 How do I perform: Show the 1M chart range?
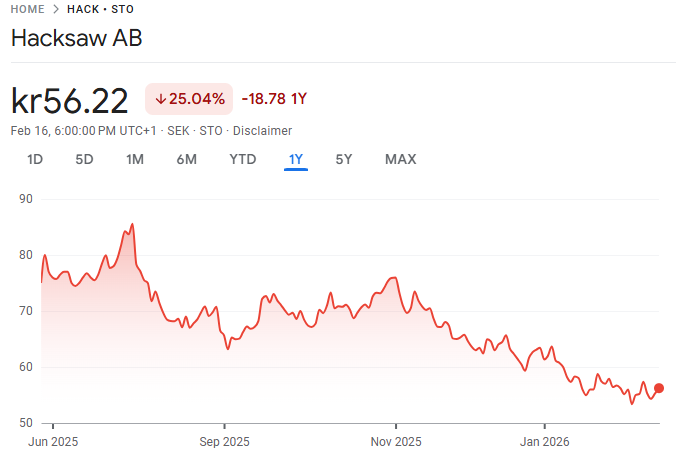(x=135, y=159)
